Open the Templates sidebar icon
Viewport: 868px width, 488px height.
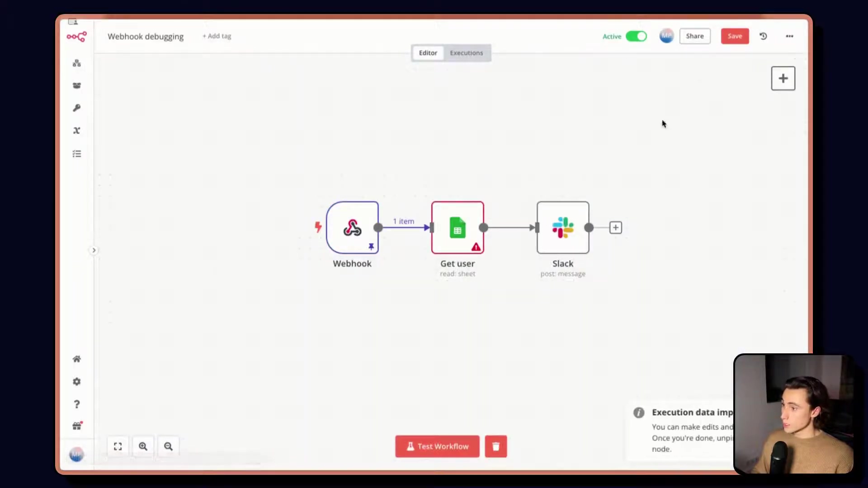(77, 85)
